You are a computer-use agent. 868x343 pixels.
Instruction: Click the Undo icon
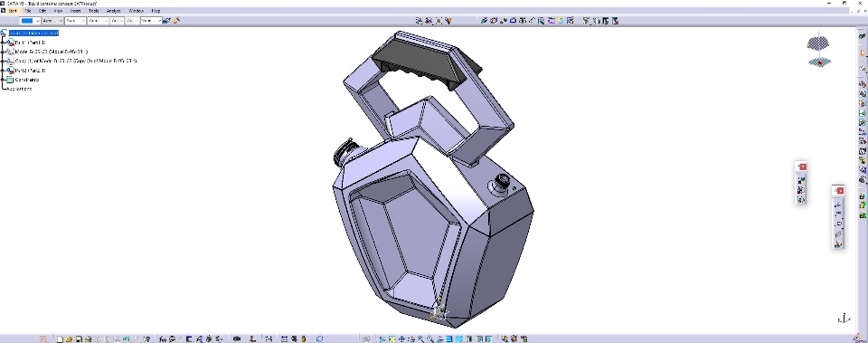click(x=127, y=338)
